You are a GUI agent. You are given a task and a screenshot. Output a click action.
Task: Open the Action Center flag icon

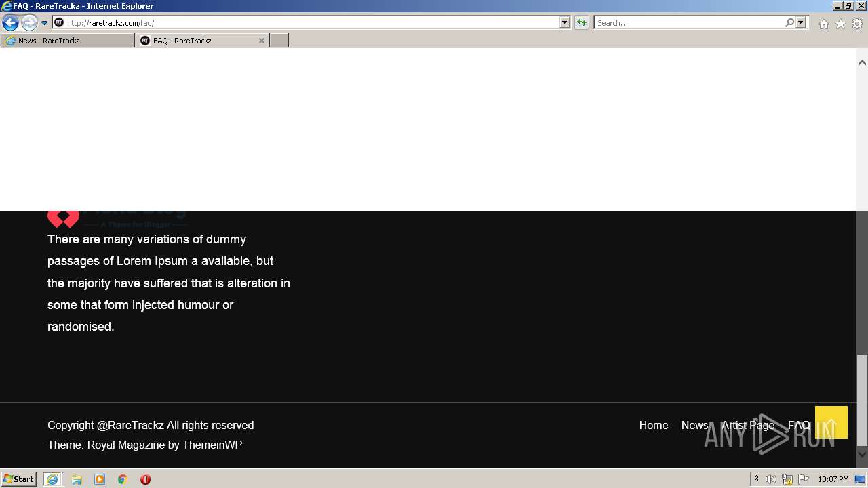[804, 479]
